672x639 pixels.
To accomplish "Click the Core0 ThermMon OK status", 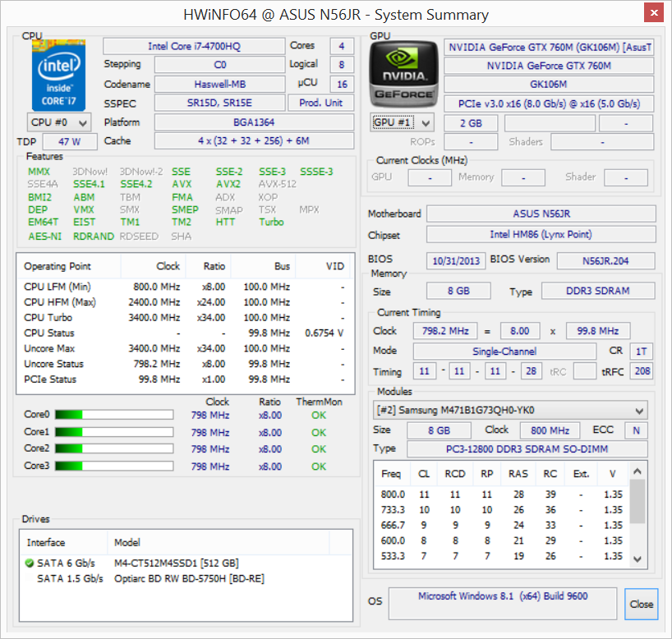I will pyautogui.click(x=319, y=416).
